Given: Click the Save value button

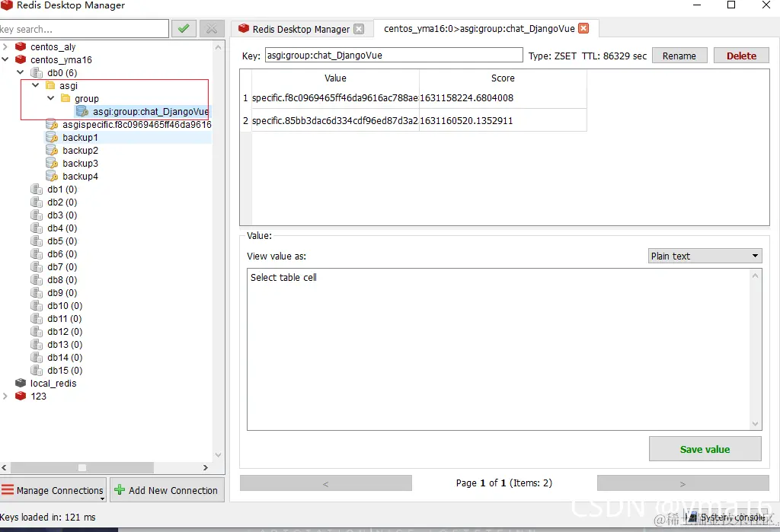Looking at the screenshot, I should tap(705, 449).
